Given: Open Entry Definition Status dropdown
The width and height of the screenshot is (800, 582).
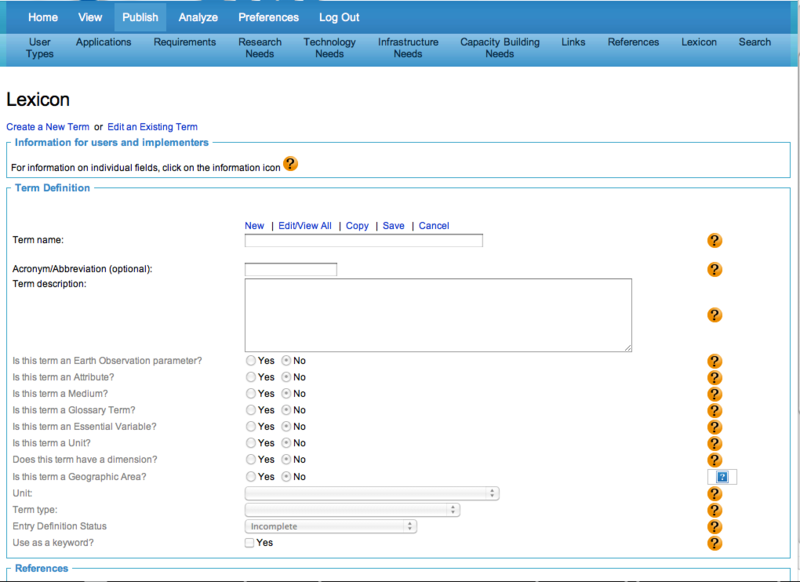Looking at the screenshot, I should [x=330, y=526].
